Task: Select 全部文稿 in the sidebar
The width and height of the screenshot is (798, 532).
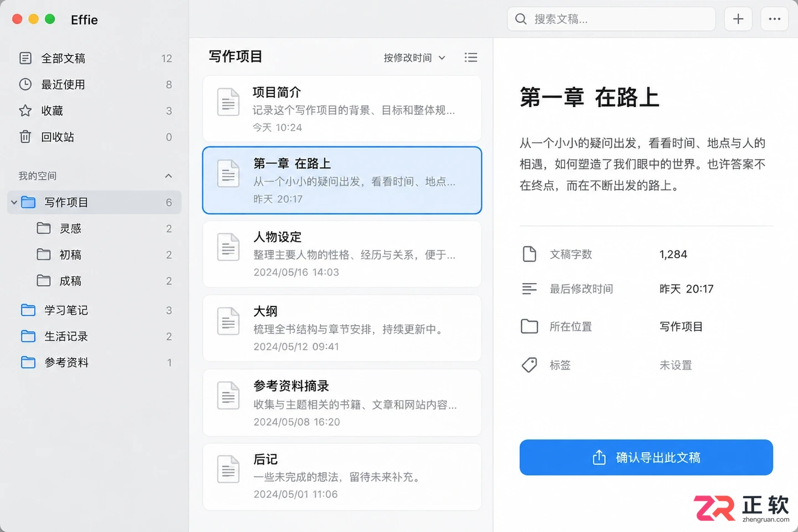Action: click(95, 58)
